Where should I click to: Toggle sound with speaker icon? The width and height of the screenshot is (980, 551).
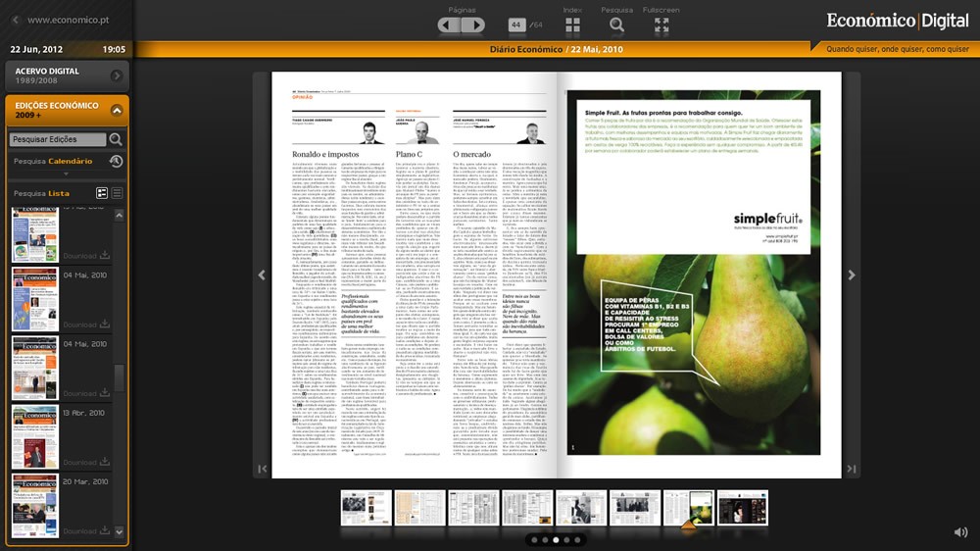pyautogui.click(x=960, y=532)
